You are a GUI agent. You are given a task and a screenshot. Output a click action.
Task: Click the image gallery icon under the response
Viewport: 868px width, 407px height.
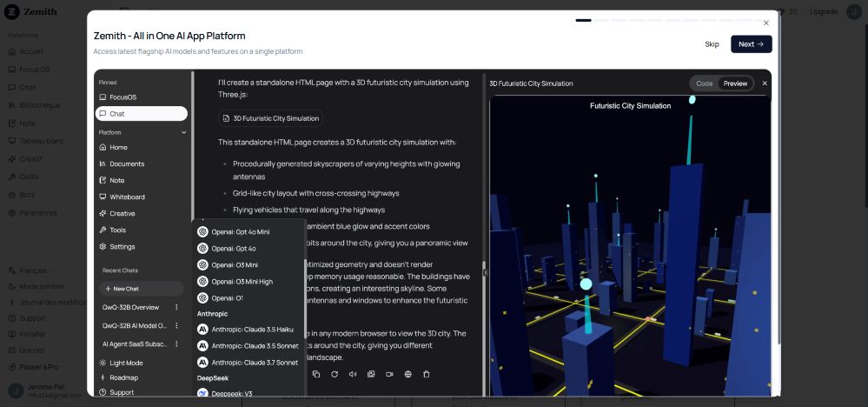371,374
